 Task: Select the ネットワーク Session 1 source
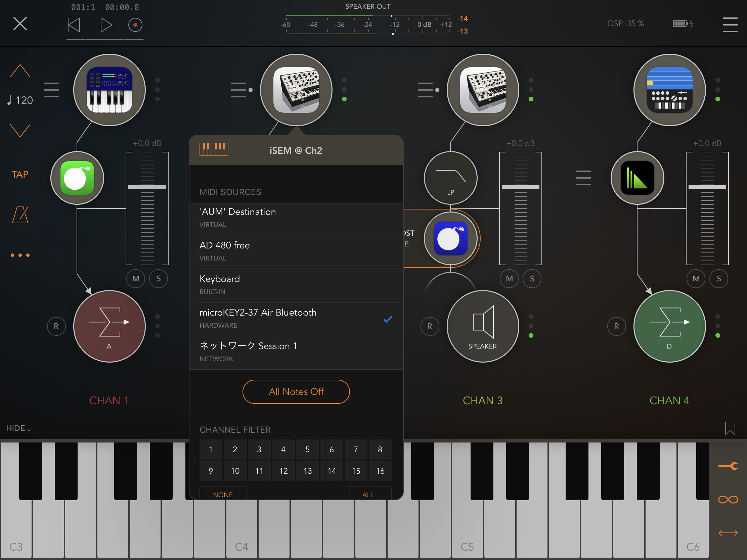tap(296, 352)
